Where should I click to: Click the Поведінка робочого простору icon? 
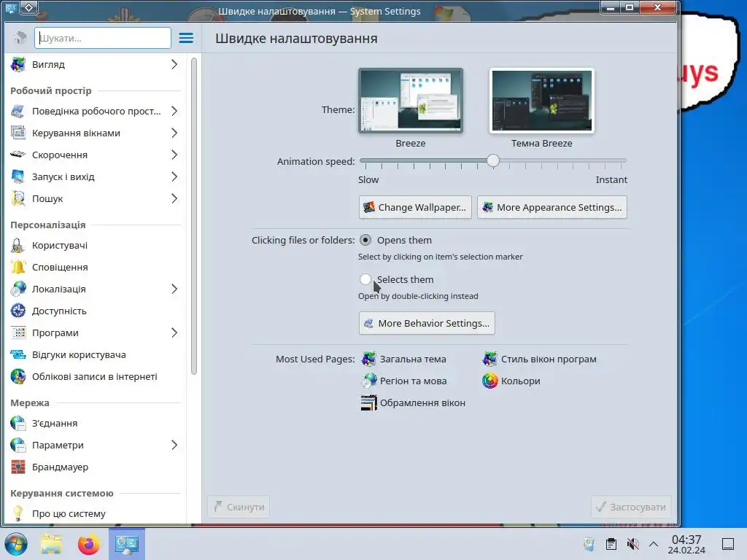18,111
